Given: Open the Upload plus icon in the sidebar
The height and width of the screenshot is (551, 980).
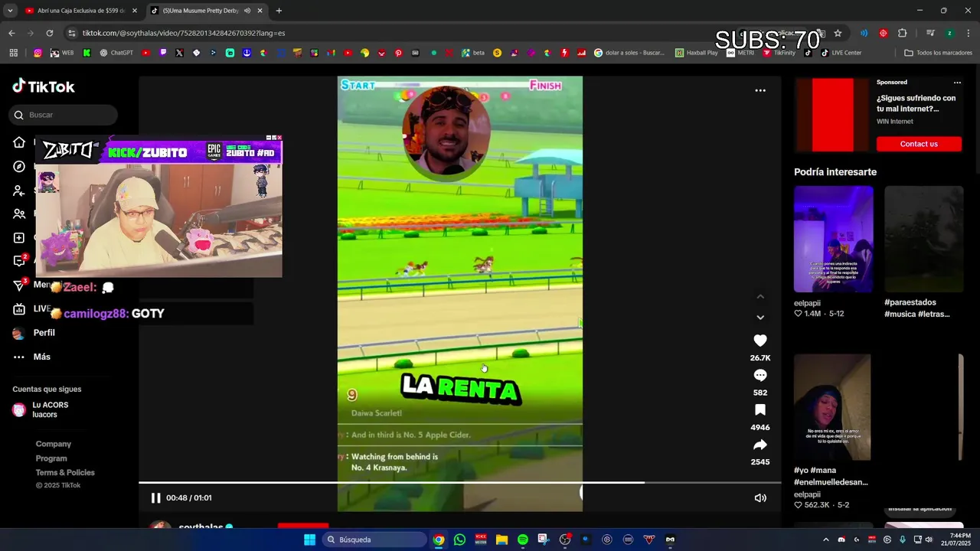Looking at the screenshot, I should (19, 238).
